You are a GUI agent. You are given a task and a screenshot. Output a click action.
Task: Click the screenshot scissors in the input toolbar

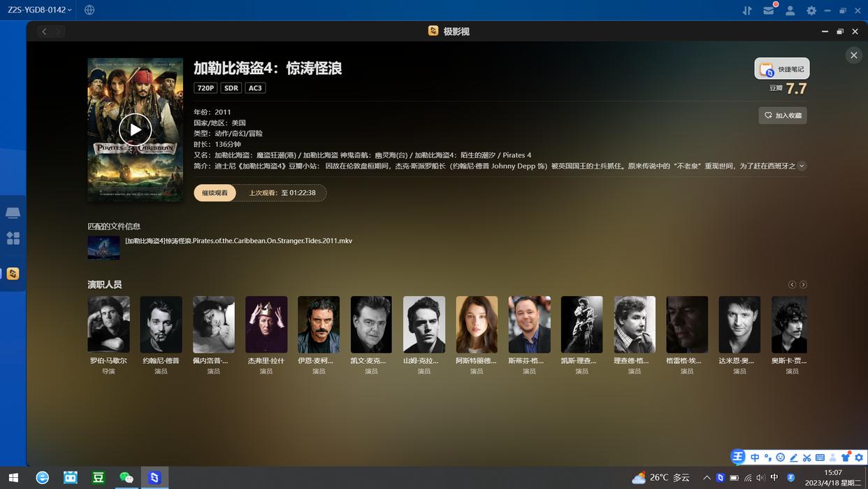pyautogui.click(x=807, y=457)
